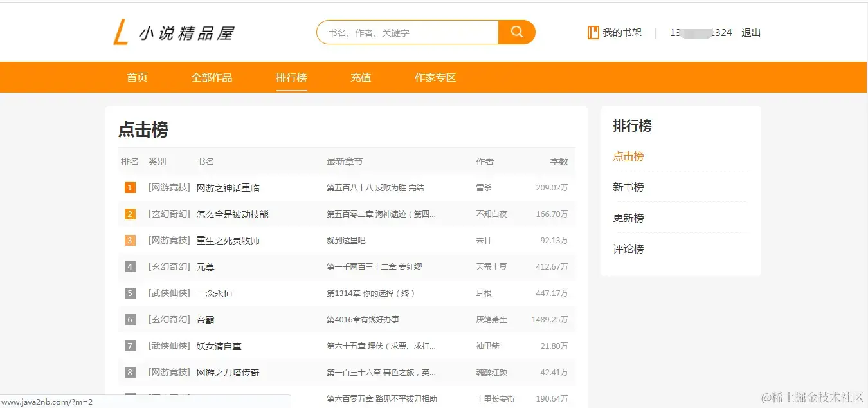This screenshot has width=868, height=408.
Task: Click the 点击榜 page heading
Action: (x=143, y=130)
